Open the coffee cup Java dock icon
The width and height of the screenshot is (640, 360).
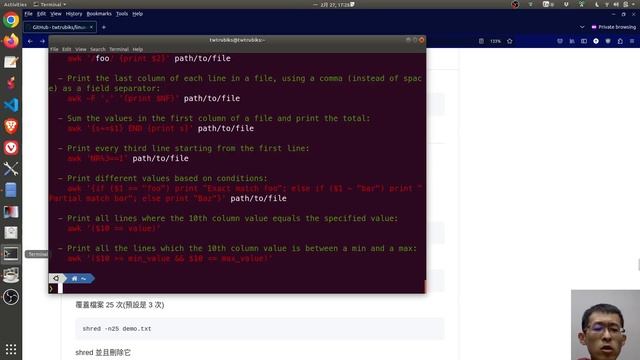(11, 275)
